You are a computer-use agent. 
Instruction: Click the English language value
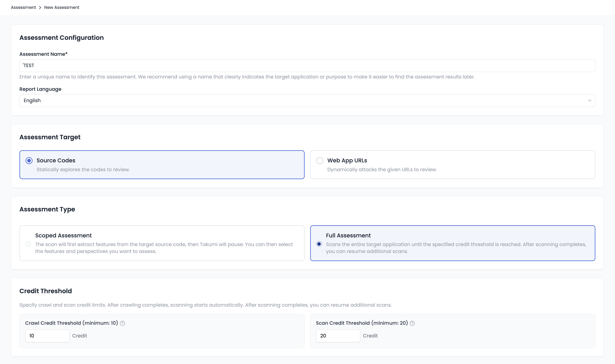(x=32, y=100)
